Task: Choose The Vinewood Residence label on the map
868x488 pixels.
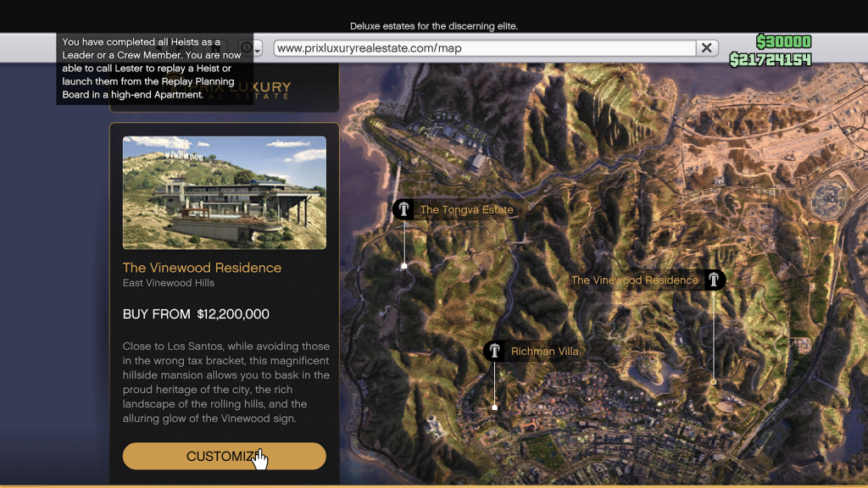Action: 634,280
